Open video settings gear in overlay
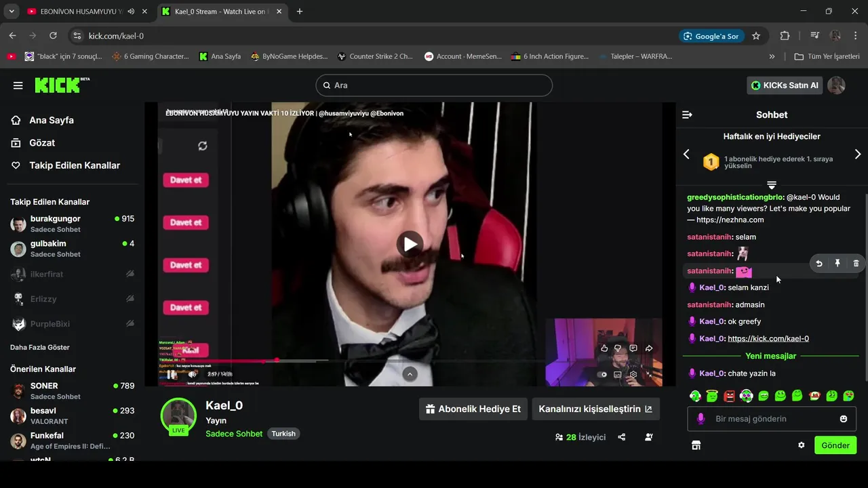868x488 pixels. point(633,374)
